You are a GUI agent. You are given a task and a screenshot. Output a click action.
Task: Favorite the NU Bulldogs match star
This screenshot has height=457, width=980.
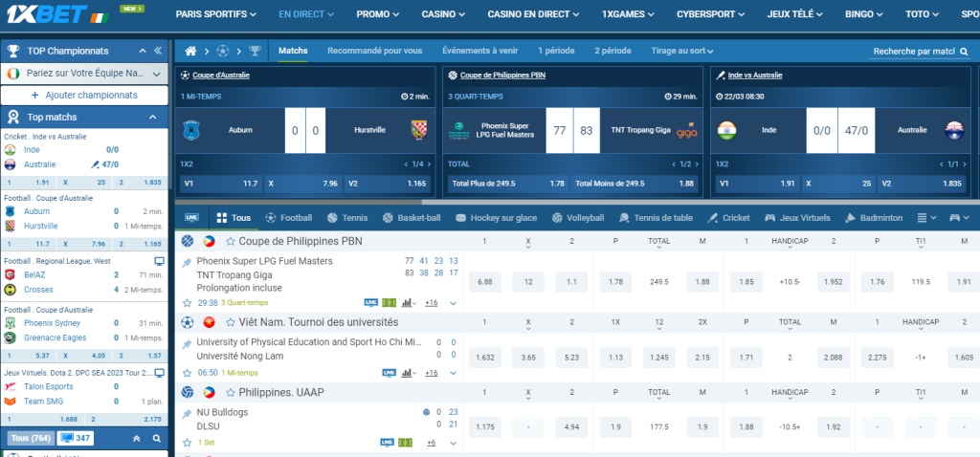(x=187, y=443)
